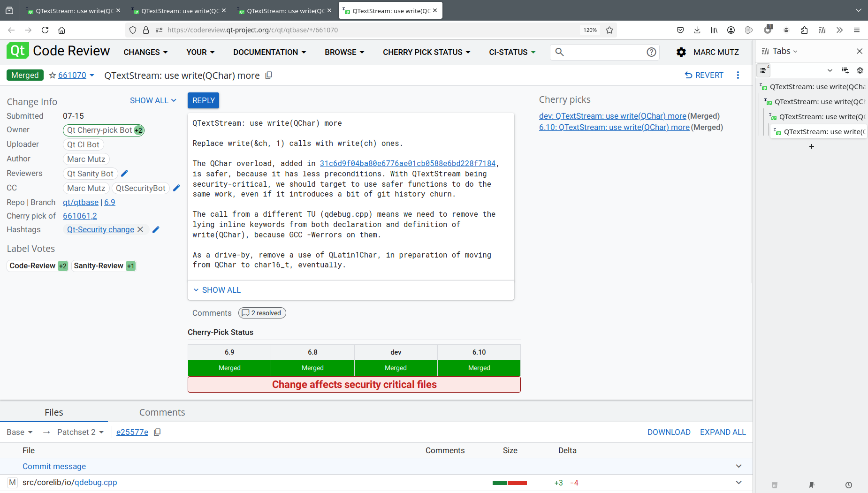Expand the qdebug.cpp file diff chevron
Image resolution: width=868 pixels, height=493 pixels.
pos(739,483)
